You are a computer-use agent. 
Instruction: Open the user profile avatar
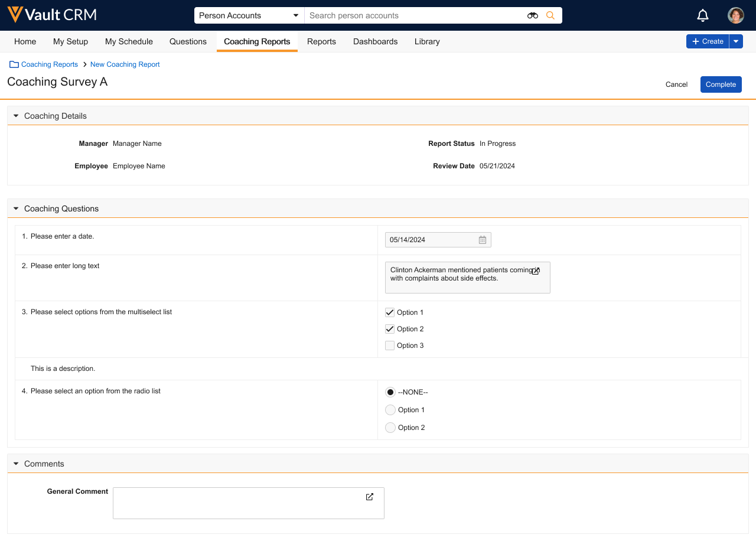tap(735, 15)
